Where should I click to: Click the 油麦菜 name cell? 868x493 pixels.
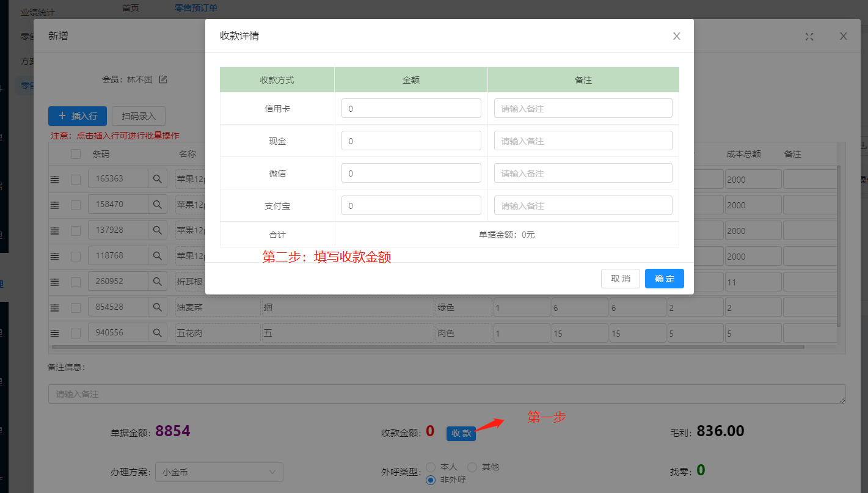(217, 307)
